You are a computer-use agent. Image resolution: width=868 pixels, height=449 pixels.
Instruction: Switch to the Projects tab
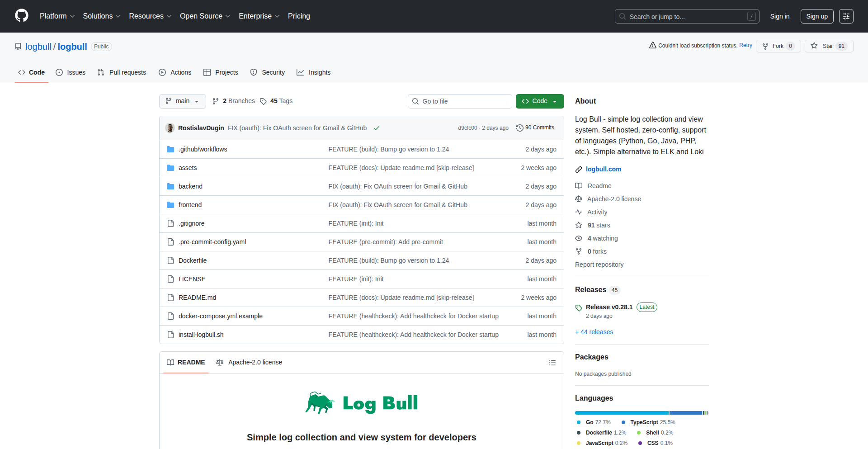pyautogui.click(x=221, y=72)
